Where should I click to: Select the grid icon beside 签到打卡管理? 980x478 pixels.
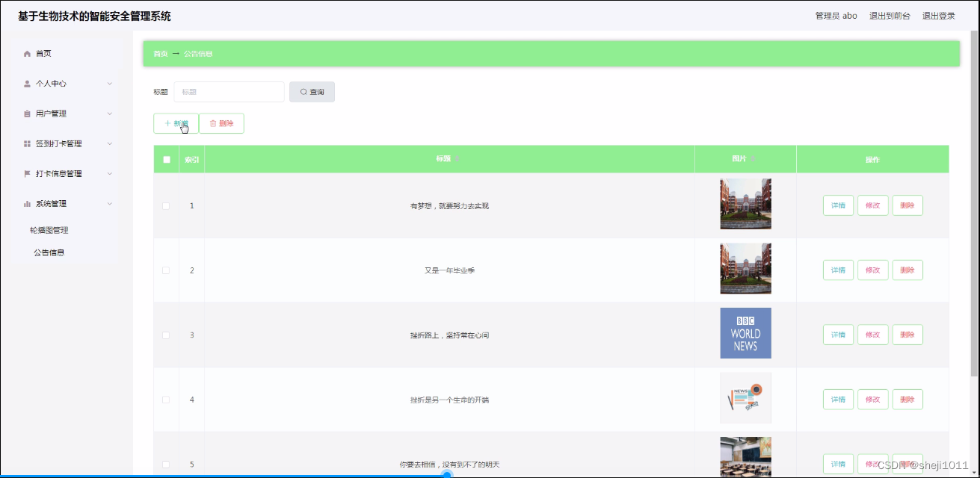[28, 143]
